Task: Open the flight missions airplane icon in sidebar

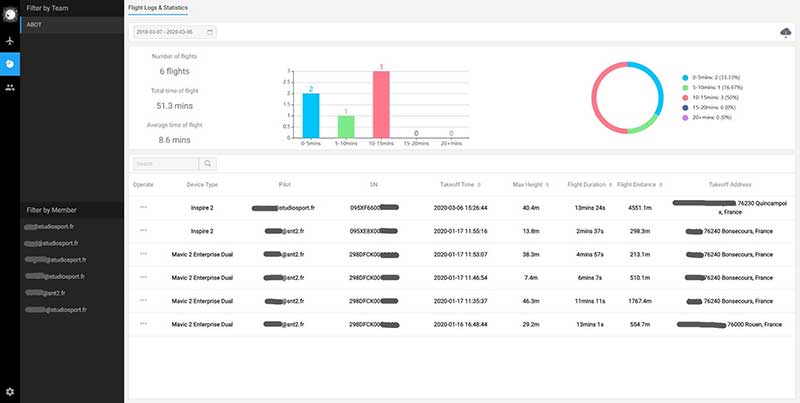Action: 10,41
